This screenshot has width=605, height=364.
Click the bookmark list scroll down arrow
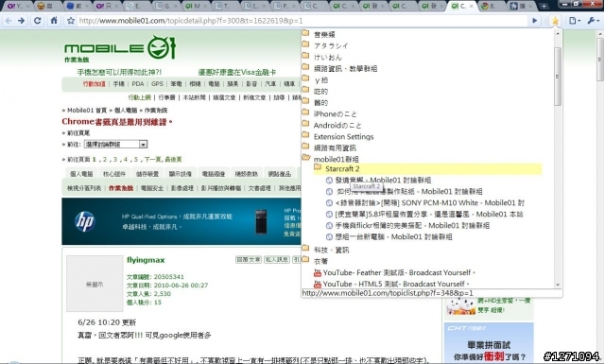point(558,285)
